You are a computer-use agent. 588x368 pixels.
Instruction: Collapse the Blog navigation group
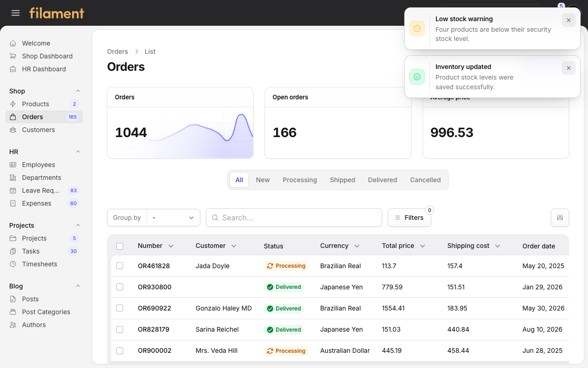point(78,286)
